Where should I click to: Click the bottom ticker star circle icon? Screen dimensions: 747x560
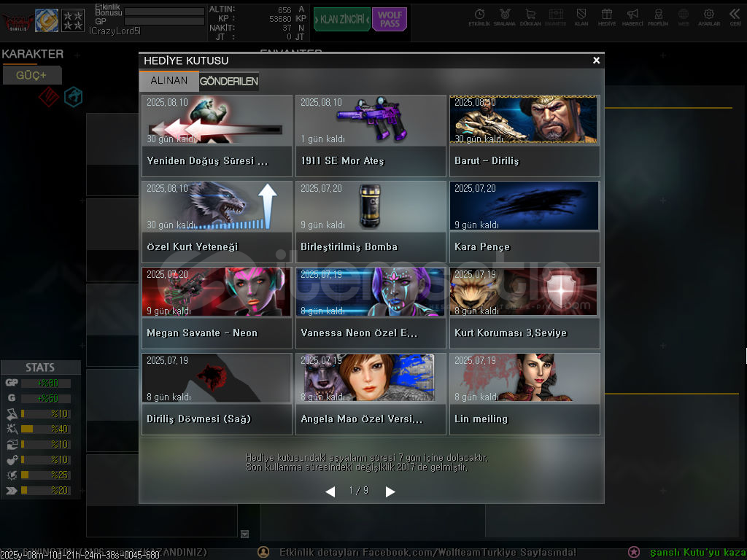(x=634, y=552)
